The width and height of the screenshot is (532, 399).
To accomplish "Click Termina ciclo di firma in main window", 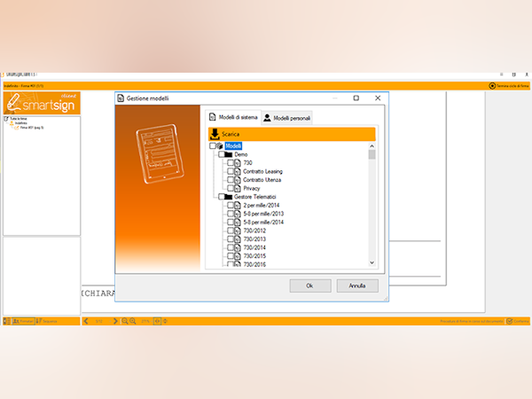I will 509,86.
